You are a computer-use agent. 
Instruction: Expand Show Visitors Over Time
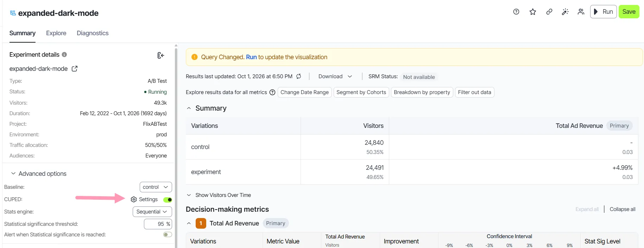tap(189, 195)
